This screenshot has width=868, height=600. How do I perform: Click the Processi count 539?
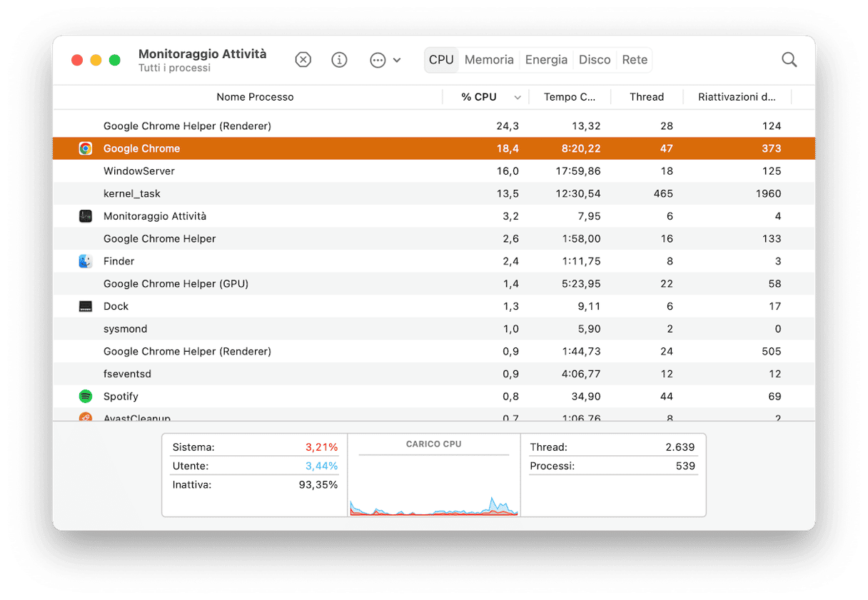[x=685, y=466]
